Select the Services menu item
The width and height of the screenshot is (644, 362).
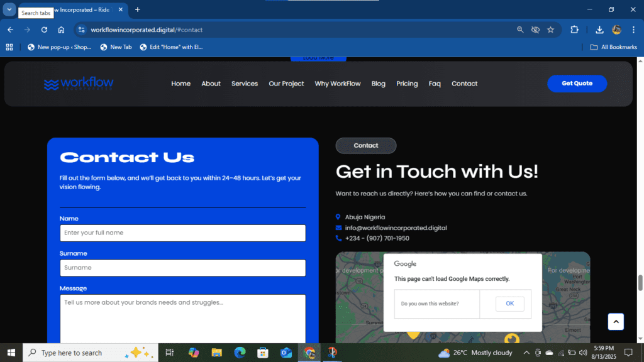pos(244,84)
